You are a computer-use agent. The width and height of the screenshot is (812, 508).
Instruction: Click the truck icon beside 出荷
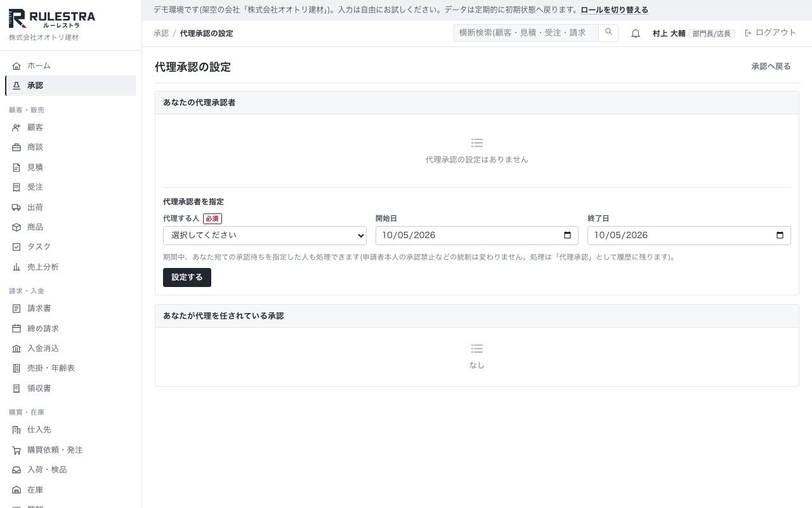pyautogui.click(x=16, y=208)
